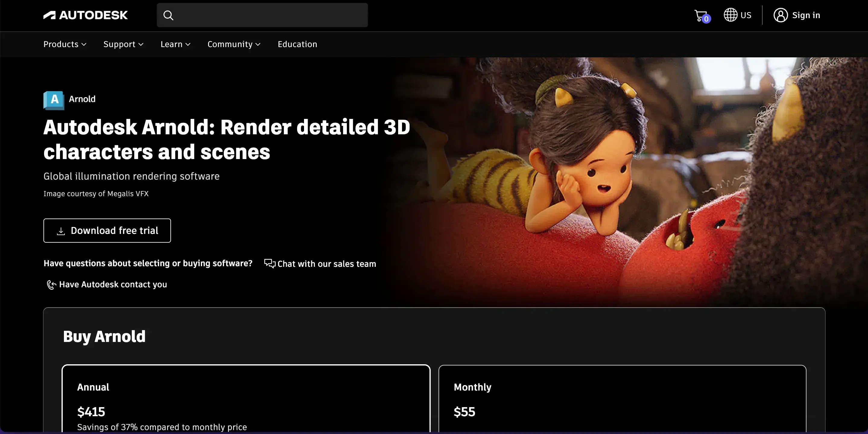Image resolution: width=868 pixels, height=434 pixels.
Task: Change region from US
Action: click(738, 15)
